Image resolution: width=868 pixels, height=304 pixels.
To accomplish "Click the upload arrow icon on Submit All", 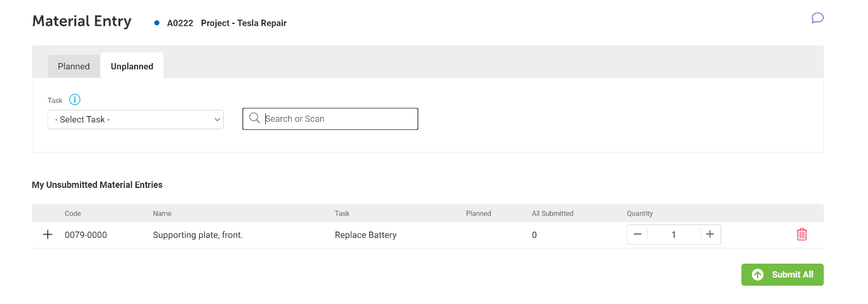I will [758, 275].
